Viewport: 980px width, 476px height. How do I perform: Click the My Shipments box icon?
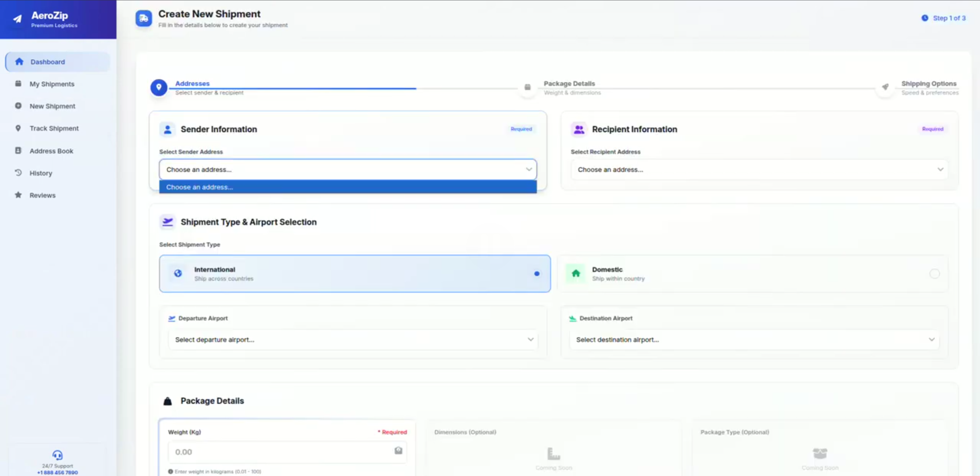point(18,84)
